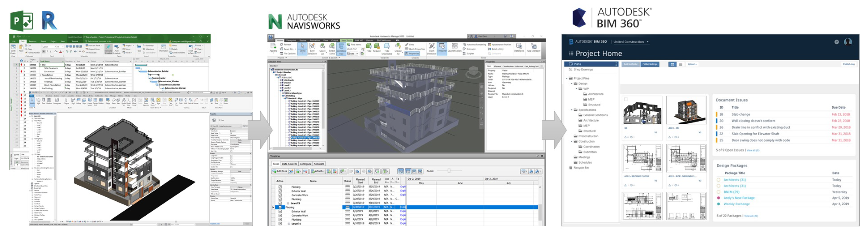
Task: Switch BIM 360 documents to list view
Action: tap(680, 64)
